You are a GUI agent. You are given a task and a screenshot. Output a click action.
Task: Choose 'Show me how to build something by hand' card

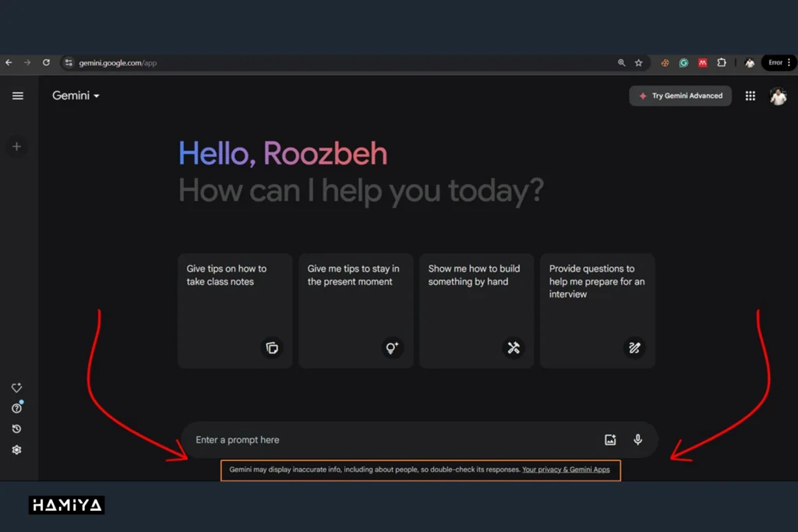coord(476,311)
